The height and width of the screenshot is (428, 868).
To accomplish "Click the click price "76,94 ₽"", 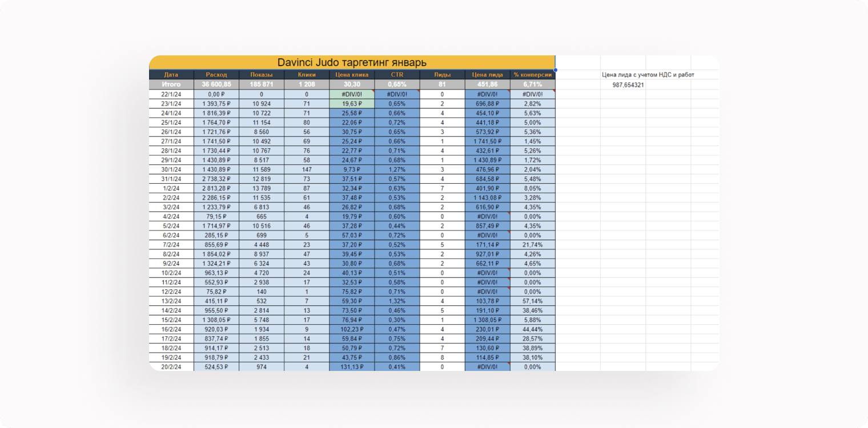I will (352, 320).
